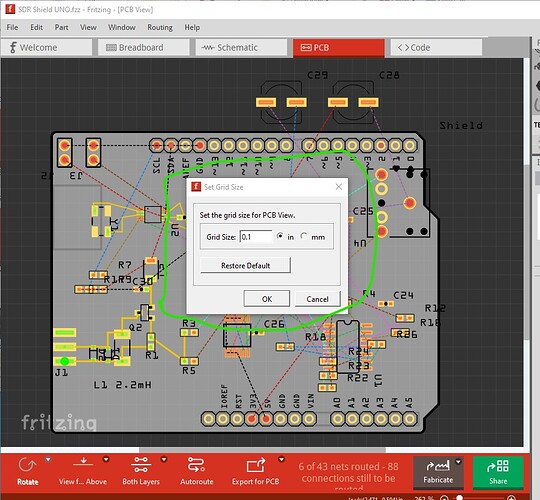This screenshot has height=500, width=540.
Task: Open the Rotate options dropdown arrow
Action: click(x=48, y=459)
